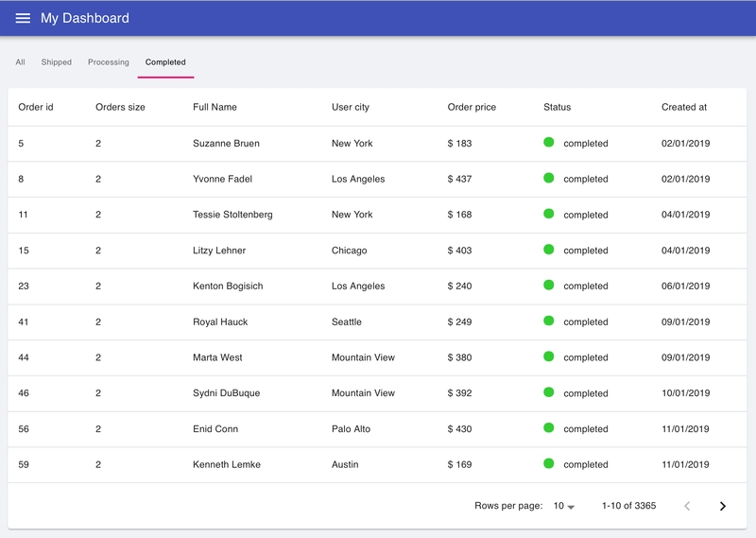756x538 pixels.
Task: Click green status dot for Yvonne Fadel
Action: click(549, 178)
